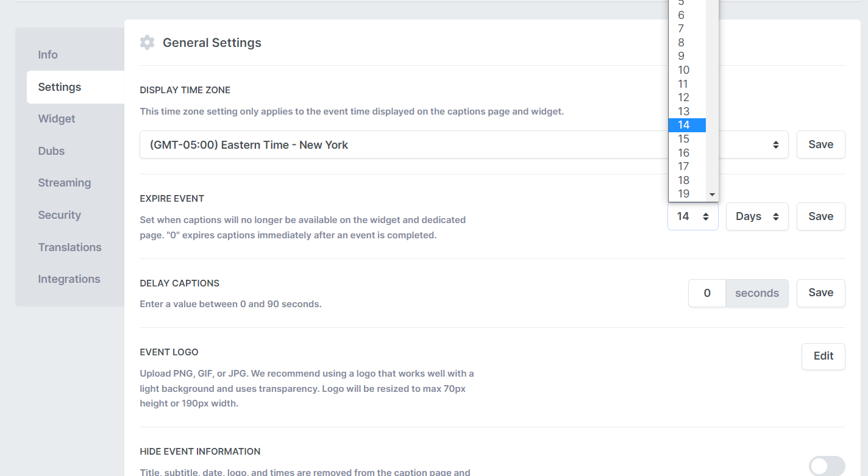Choose 19 in the open dropdown list
Image resolution: width=868 pixels, height=476 pixels.
click(687, 194)
